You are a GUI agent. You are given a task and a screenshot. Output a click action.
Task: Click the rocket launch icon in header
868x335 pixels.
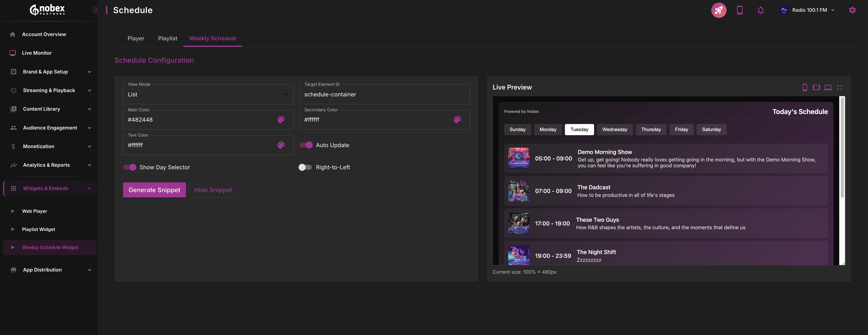point(718,10)
